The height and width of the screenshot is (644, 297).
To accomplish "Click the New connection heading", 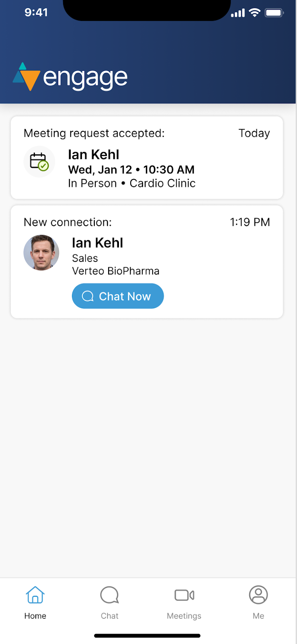I will click(x=68, y=222).
